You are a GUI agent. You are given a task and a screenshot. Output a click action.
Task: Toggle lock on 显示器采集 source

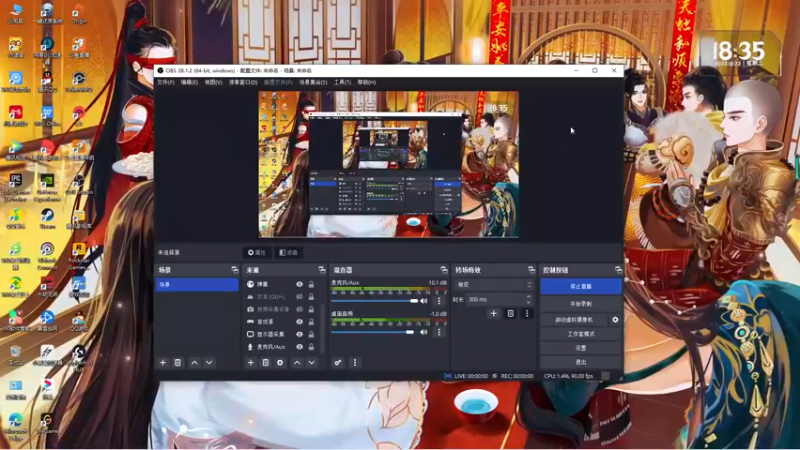(x=311, y=334)
